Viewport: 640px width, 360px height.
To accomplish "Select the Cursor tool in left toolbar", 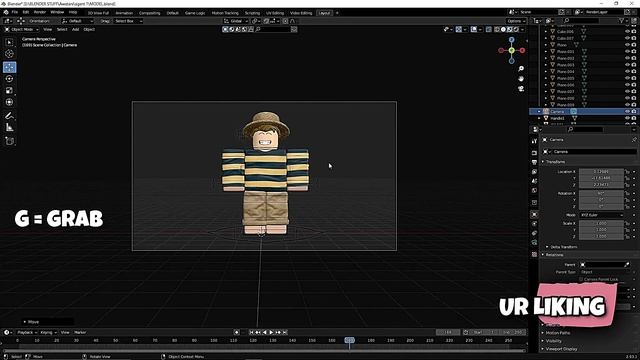I will click(x=9, y=53).
